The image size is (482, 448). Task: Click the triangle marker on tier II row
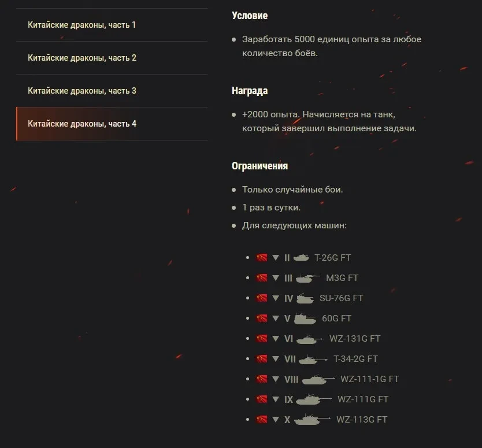point(276,258)
